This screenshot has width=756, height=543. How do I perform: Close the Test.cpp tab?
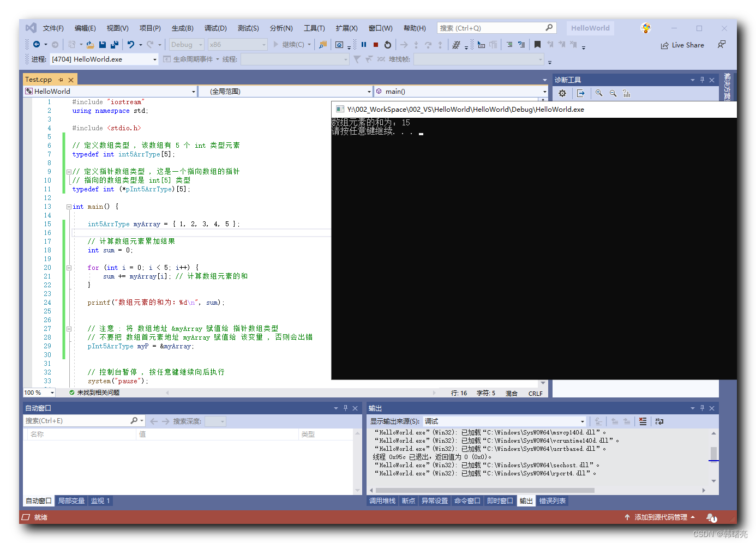(x=71, y=80)
